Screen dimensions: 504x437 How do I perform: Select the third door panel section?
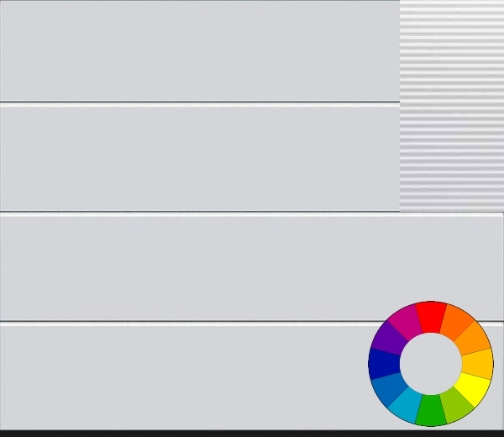252,267
